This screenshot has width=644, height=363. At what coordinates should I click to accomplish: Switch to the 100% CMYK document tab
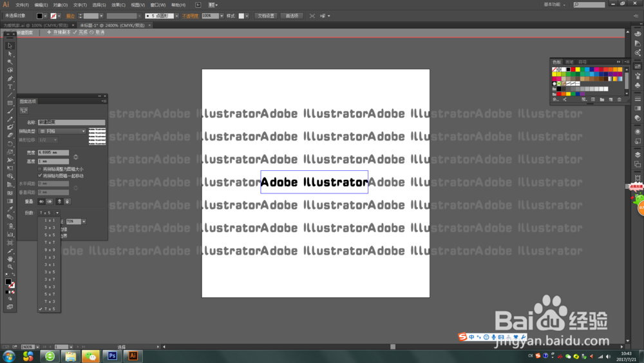point(36,26)
